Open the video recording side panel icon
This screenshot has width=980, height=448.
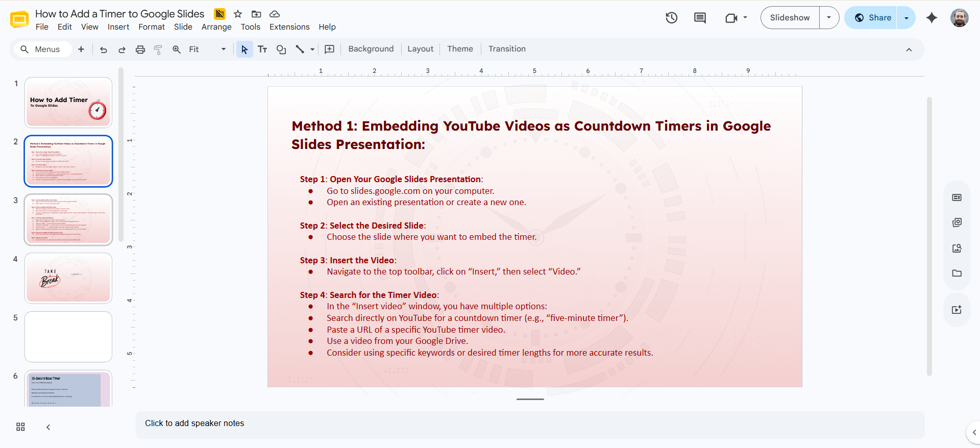(x=957, y=310)
